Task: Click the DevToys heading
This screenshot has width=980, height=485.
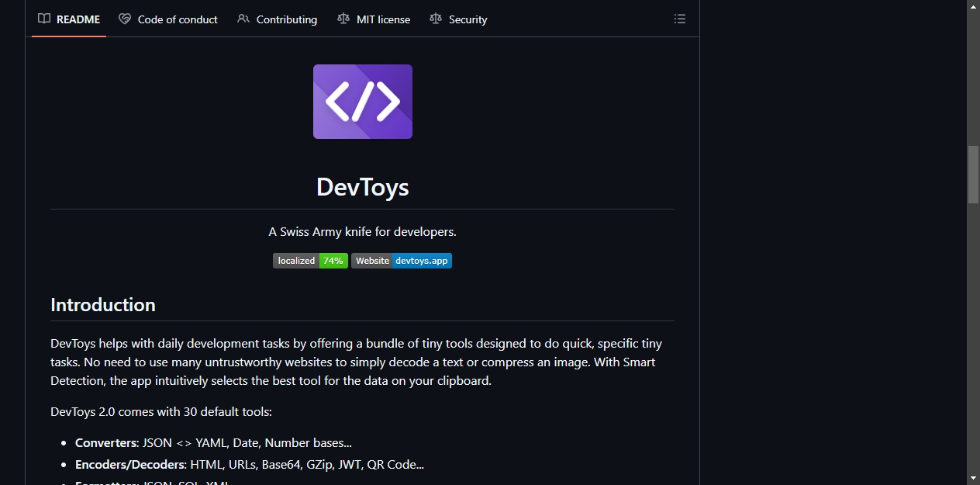Action: (x=363, y=187)
